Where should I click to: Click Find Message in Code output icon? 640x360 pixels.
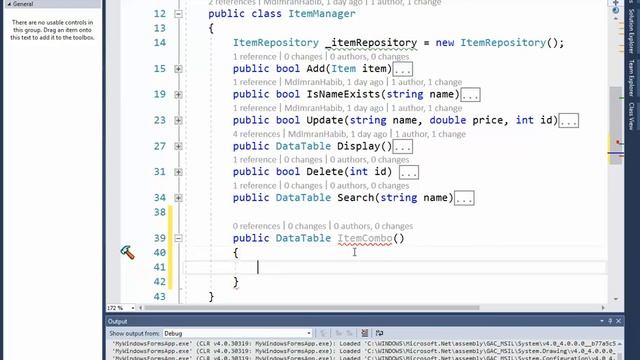coord(323,333)
